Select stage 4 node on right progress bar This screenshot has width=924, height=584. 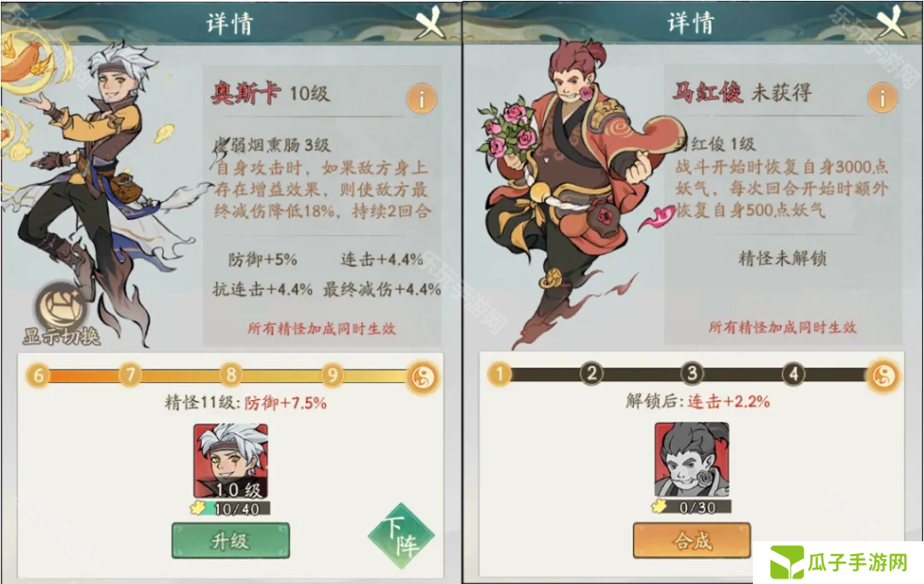[x=794, y=374]
